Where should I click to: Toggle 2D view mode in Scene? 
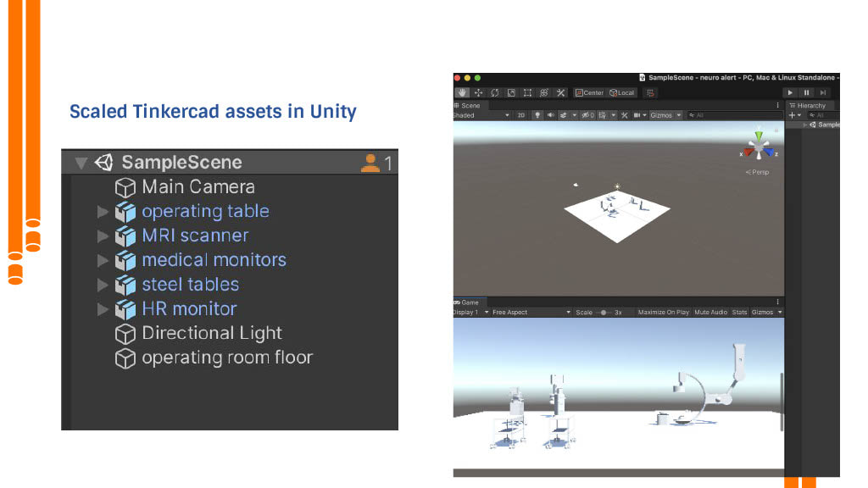(521, 115)
